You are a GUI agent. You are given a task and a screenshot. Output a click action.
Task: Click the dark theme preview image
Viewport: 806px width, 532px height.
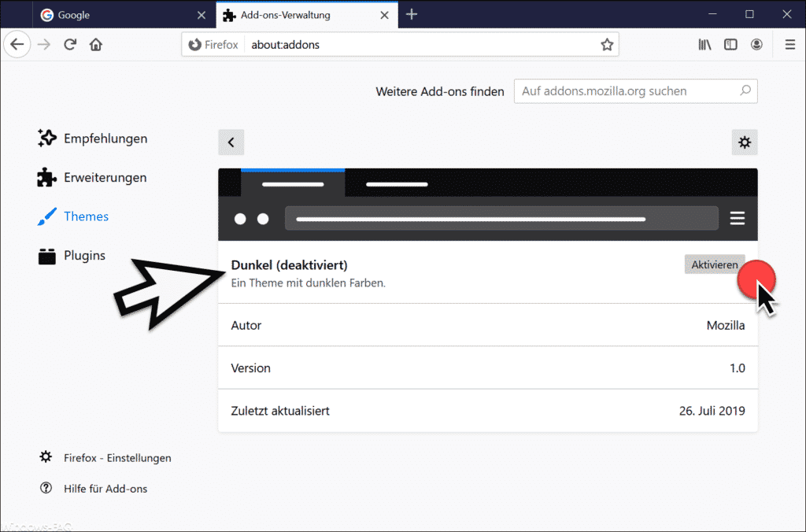[488, 205]
